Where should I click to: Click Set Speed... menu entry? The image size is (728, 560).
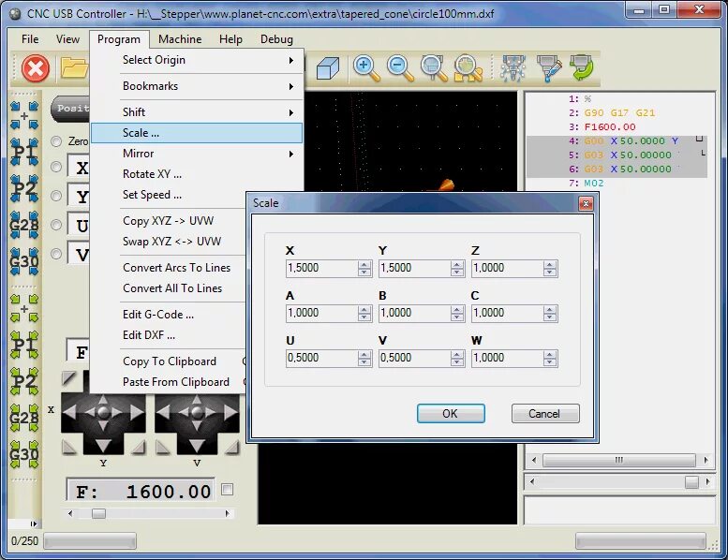click(x=152, y=195)
